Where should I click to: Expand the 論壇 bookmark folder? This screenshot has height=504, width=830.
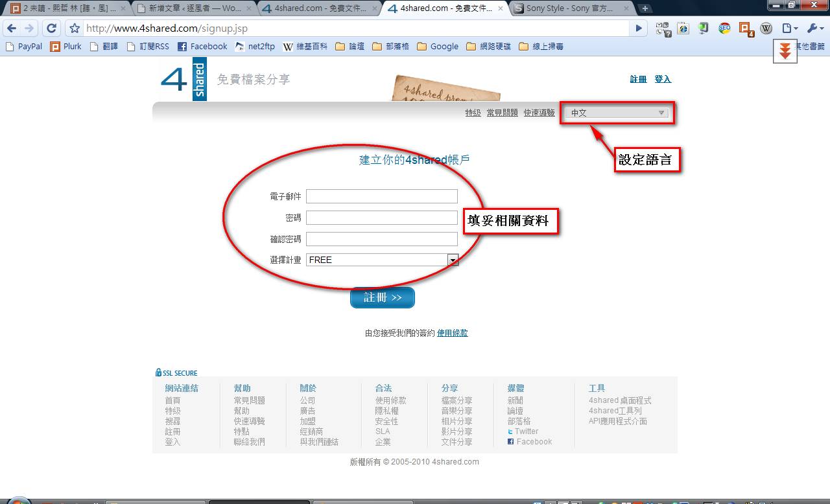coord(350,47)
